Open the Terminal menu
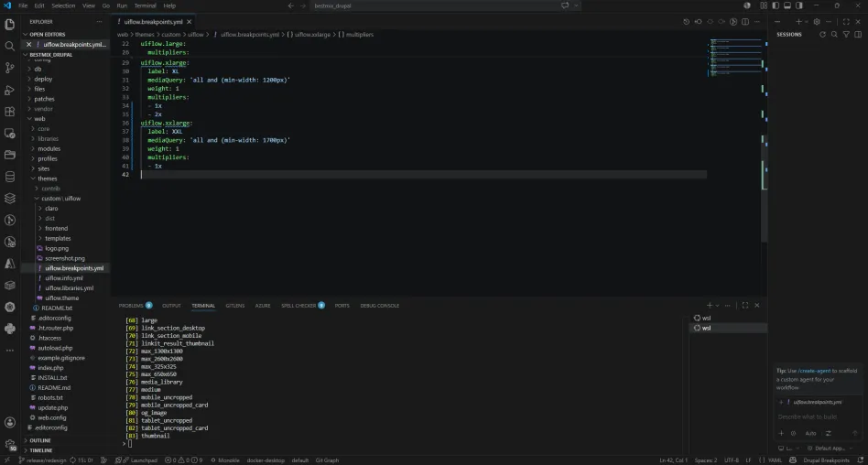 pos(145,5)
